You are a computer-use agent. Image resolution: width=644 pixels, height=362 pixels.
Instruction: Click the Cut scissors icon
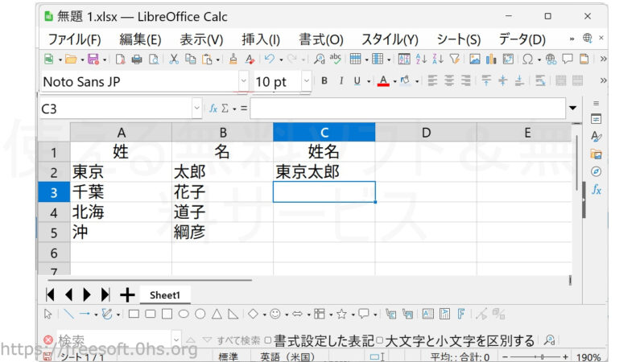174,59
